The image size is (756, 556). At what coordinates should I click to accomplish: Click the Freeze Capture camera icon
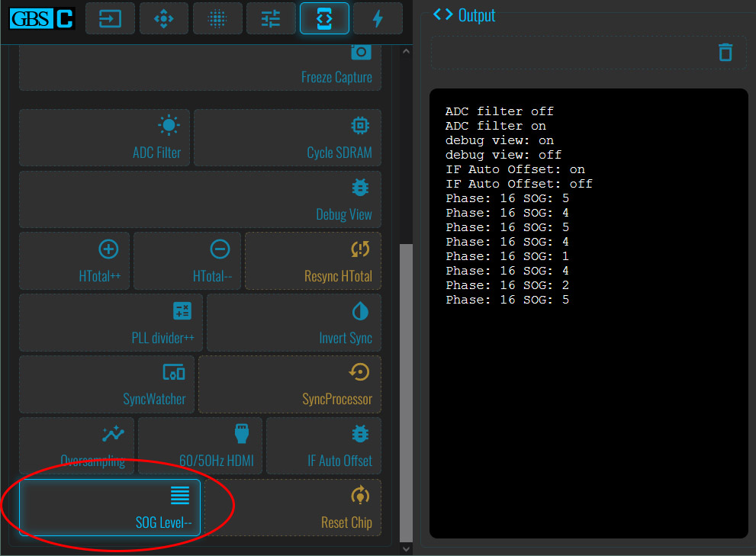pyautogui.click(x=361, y=52)
